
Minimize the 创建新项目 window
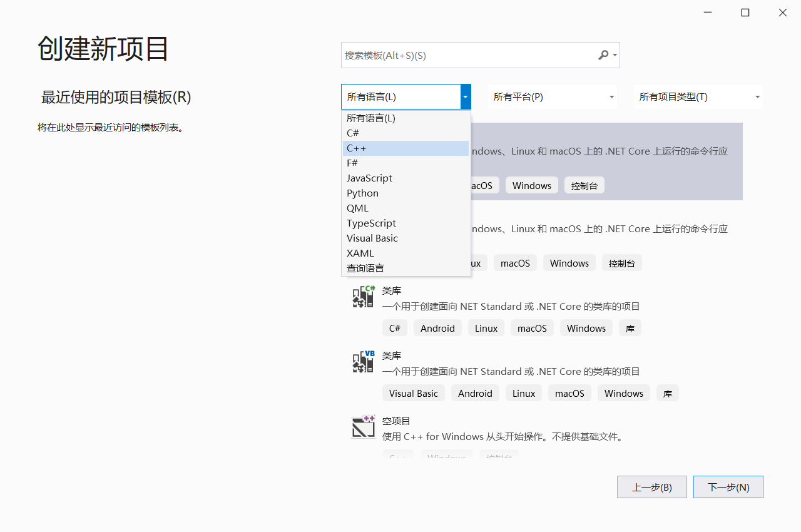point(708,13)
